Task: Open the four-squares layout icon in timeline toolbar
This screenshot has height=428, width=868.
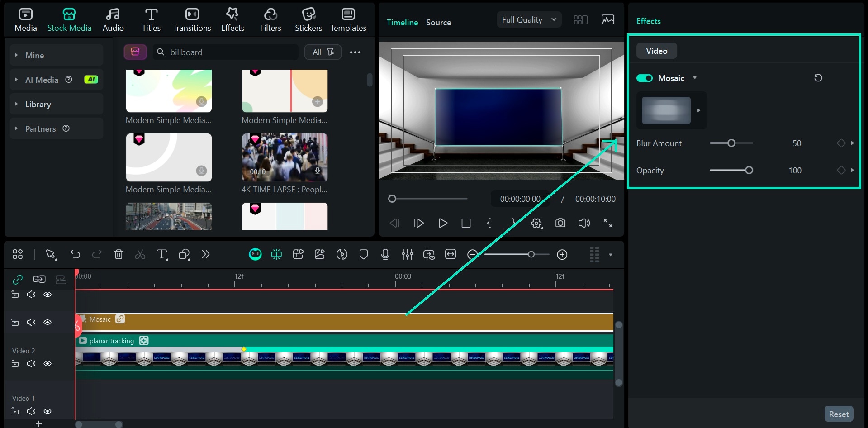Action: tap(18, 254)
